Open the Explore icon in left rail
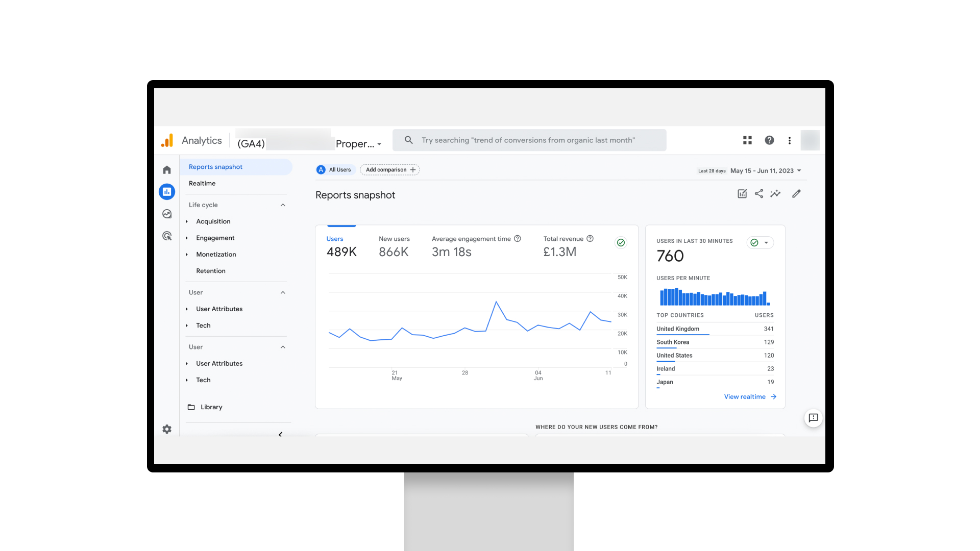Screen dimensions: 980x551 (167, 214)
